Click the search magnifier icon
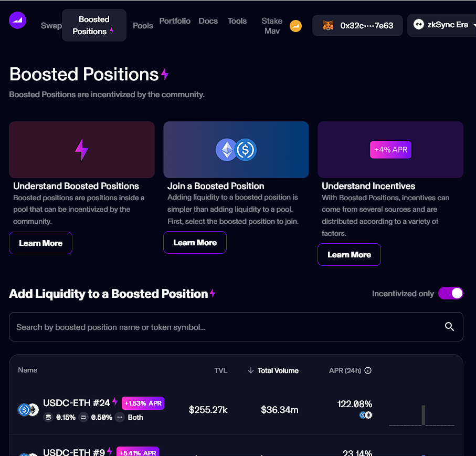This screenshot has height=456, width=476. click(449, 327)
